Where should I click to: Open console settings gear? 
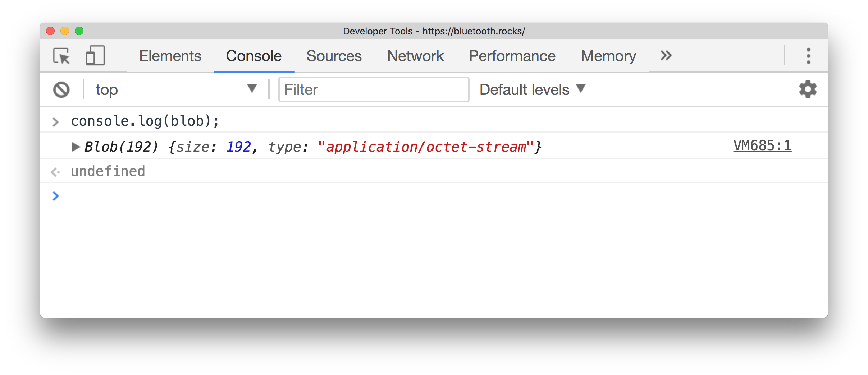[808, 89]
